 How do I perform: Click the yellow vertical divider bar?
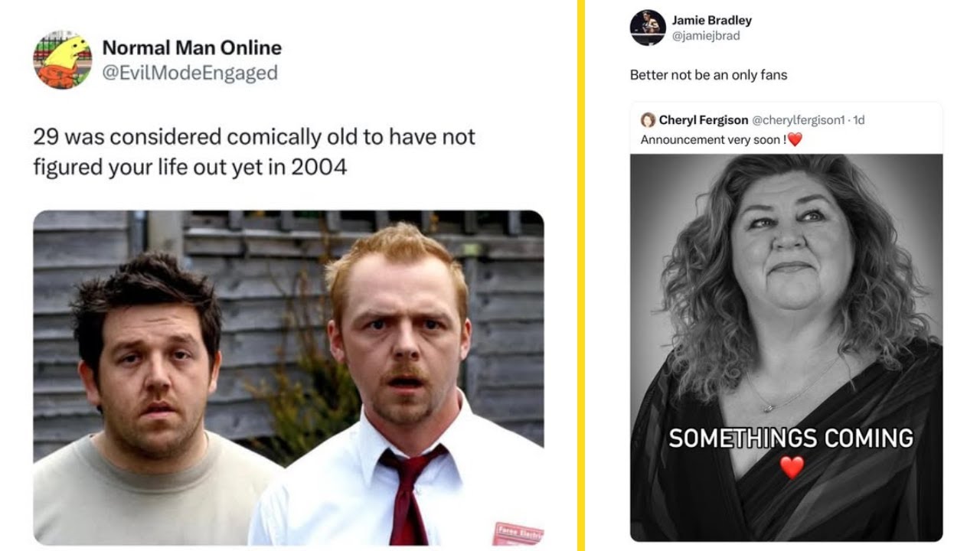pos(581,275)
